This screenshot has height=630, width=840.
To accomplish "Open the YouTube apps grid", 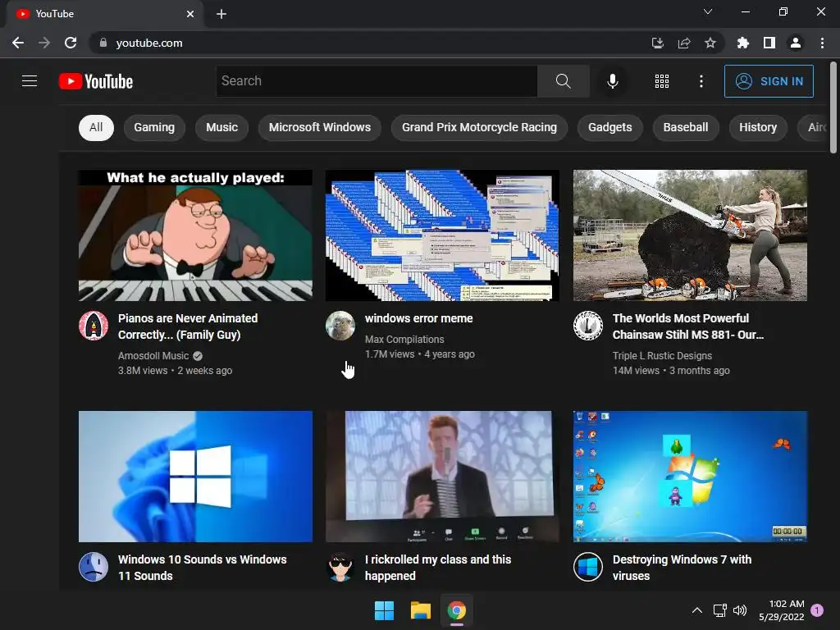I will point(662,81).
